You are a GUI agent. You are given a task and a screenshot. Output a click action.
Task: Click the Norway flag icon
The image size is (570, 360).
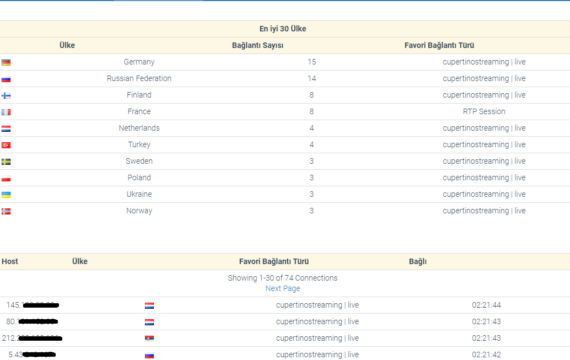click(6, 211)
